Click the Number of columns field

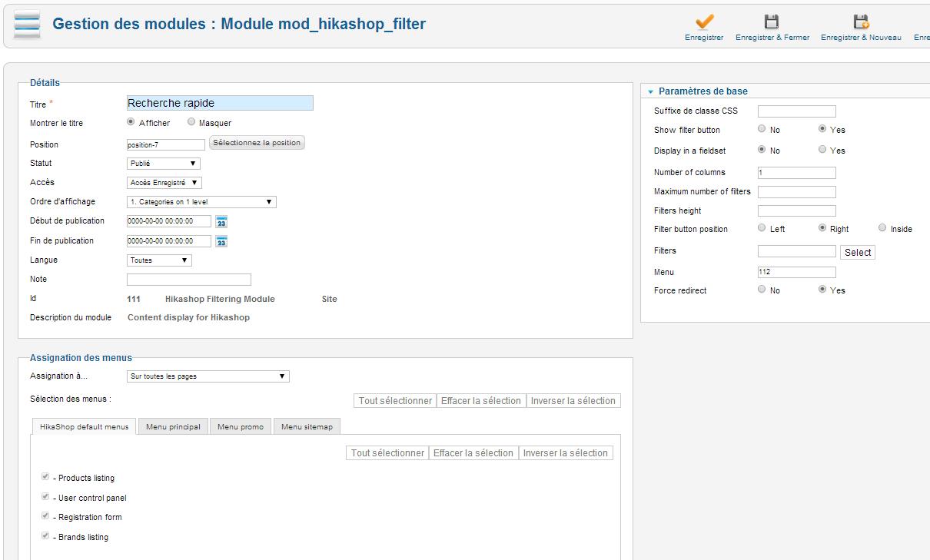[796, 173]
